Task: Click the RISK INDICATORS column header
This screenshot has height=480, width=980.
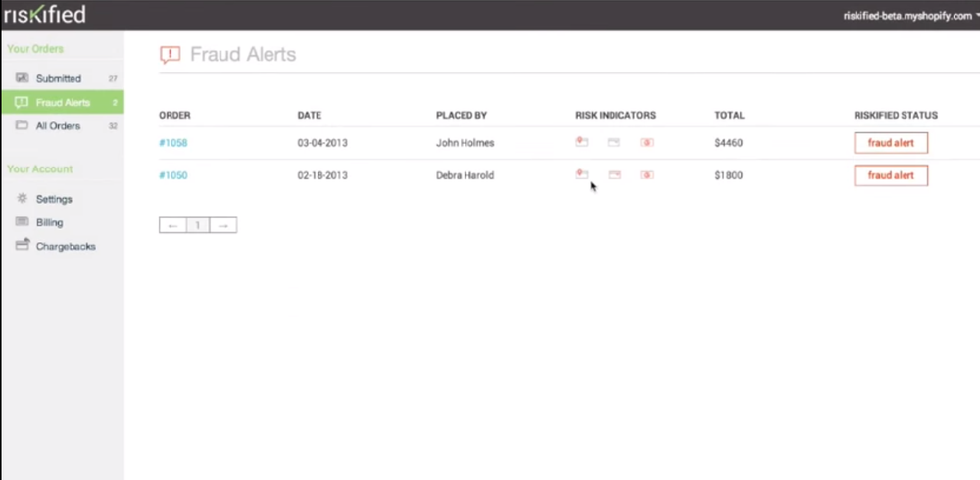Action: 615,115
